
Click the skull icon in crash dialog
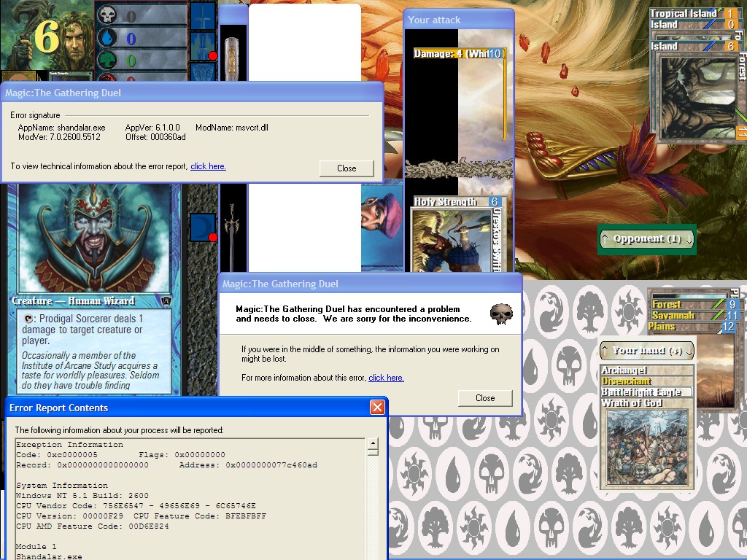(500, 314)
